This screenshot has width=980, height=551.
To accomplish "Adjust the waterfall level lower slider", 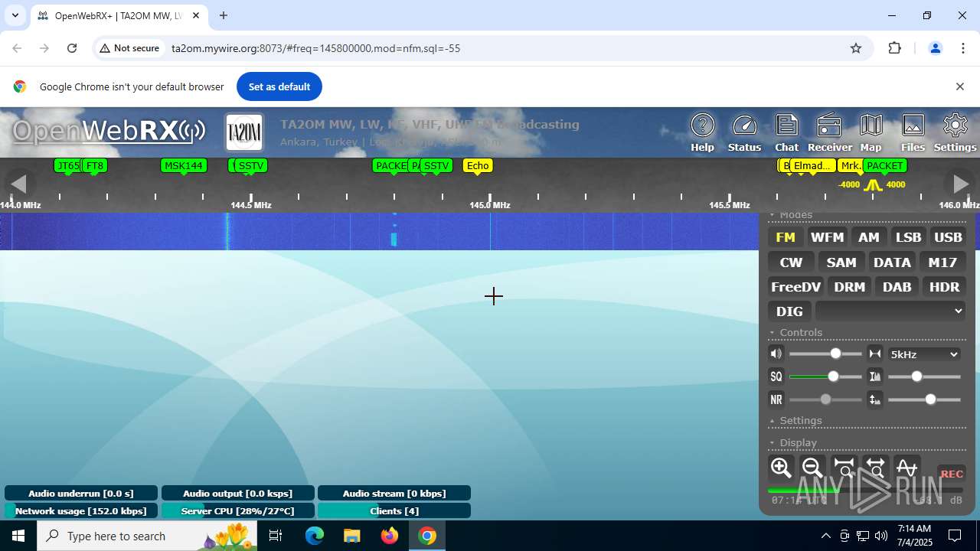I will coord(924,399).
